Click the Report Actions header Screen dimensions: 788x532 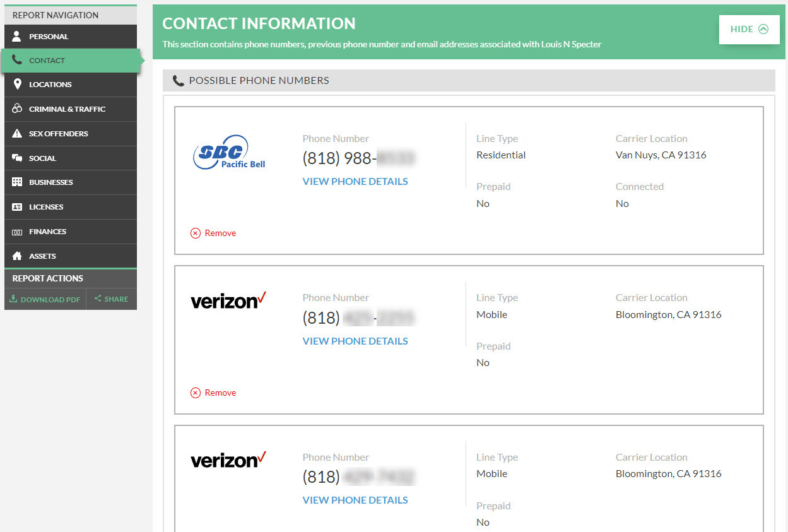[71, 278]
